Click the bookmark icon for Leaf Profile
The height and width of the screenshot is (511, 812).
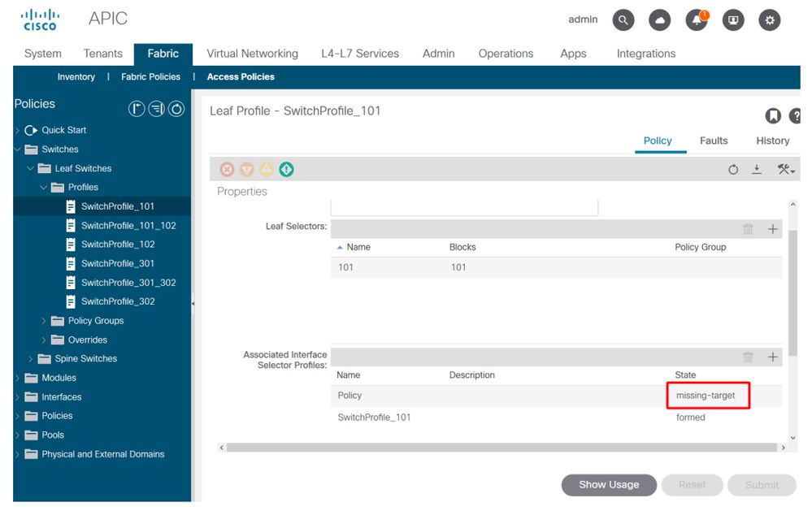pos(773,115)
